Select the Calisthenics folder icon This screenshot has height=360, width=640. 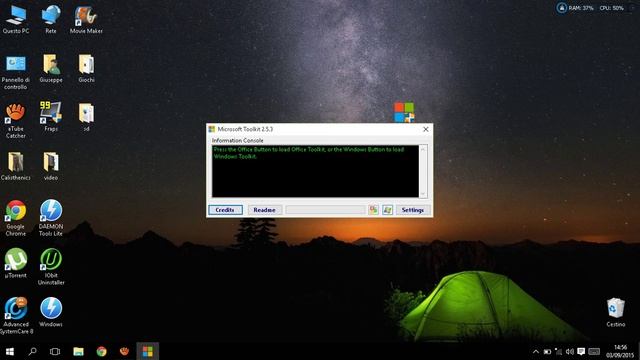(x=16, y=166)
